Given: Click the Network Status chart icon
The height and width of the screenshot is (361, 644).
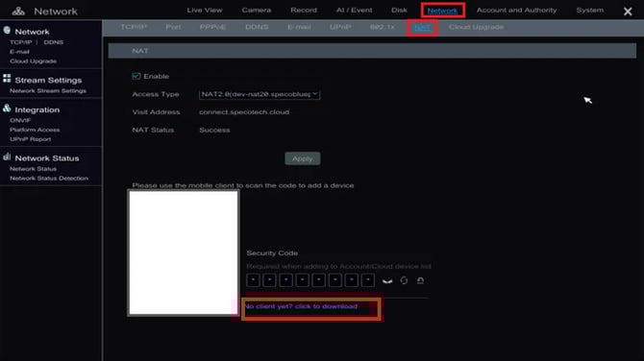Looking at the screenshot, I should pyautogui.click(x=7, y=156).
